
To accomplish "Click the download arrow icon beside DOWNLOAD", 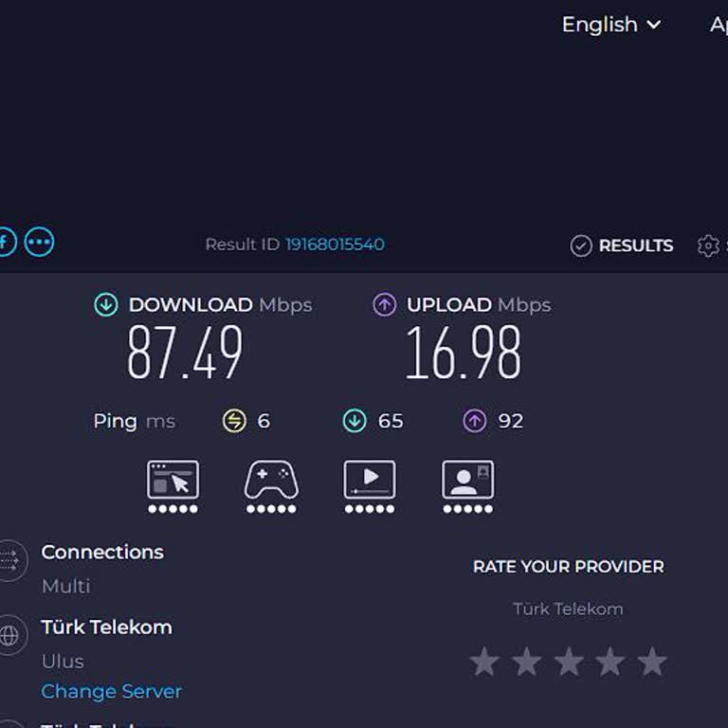I will pyautogui.click(x=106, y=305).
